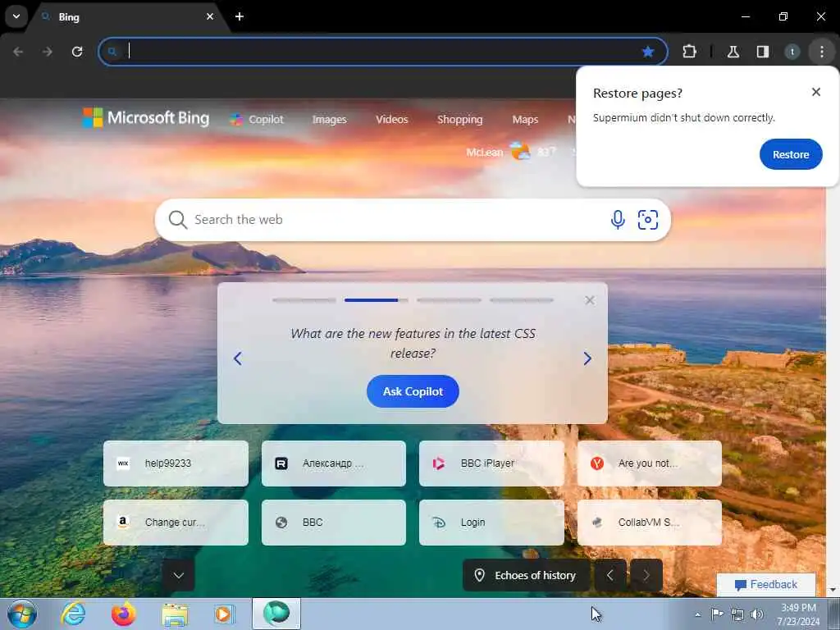The image size is (840, 630).
Task: Open the CollabVM S... quick link tile
Action: point(650,523)
